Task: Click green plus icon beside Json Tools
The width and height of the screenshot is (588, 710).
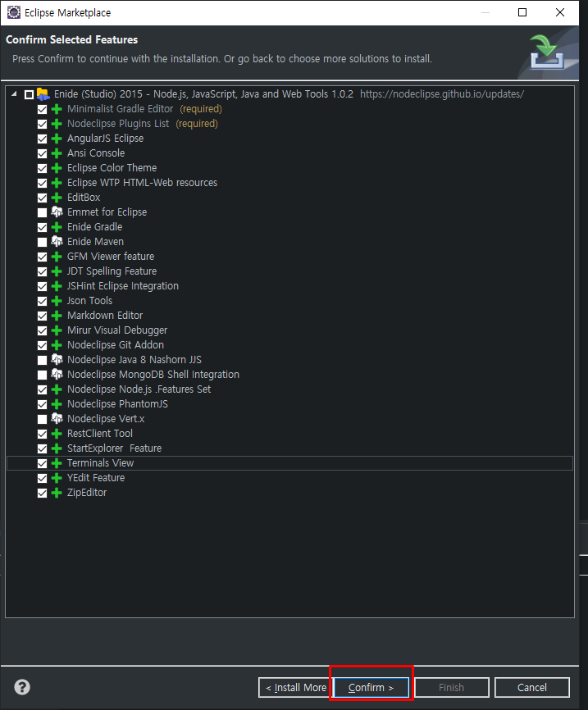Action: point(57,301)
